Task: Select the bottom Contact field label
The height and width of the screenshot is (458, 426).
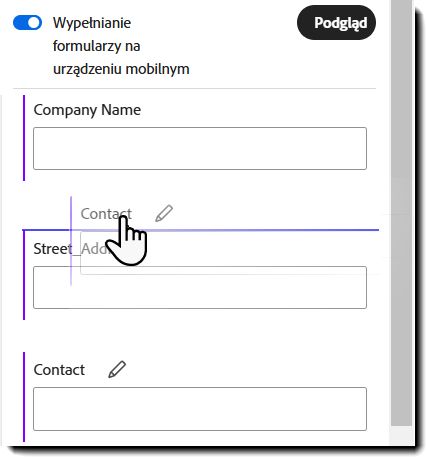Action: (59, 370)
